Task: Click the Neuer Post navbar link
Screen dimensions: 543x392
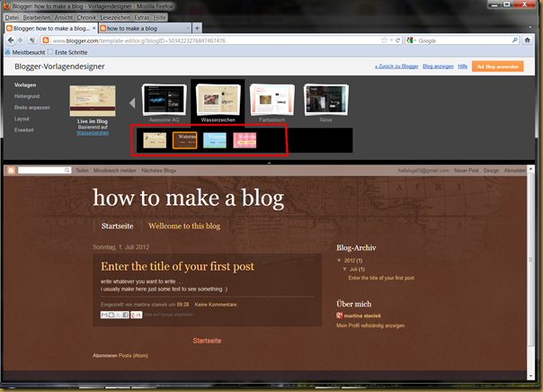Action: click(466, 170)
